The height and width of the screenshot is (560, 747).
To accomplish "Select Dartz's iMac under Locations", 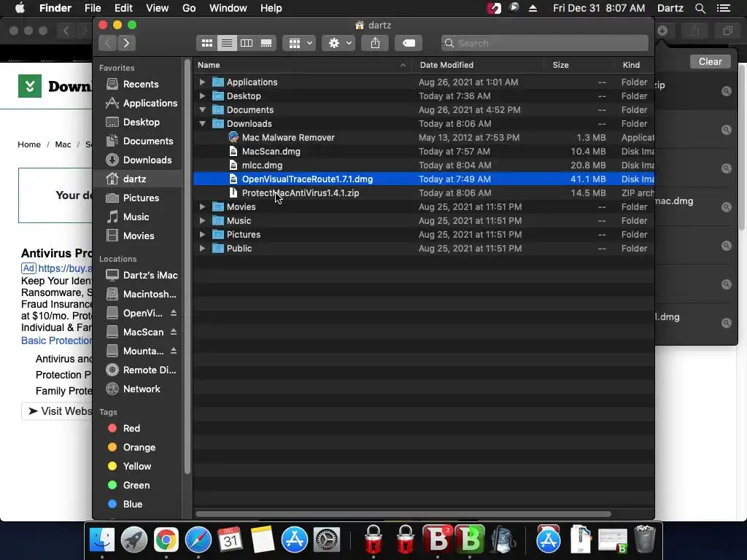I will click(137, 275).
